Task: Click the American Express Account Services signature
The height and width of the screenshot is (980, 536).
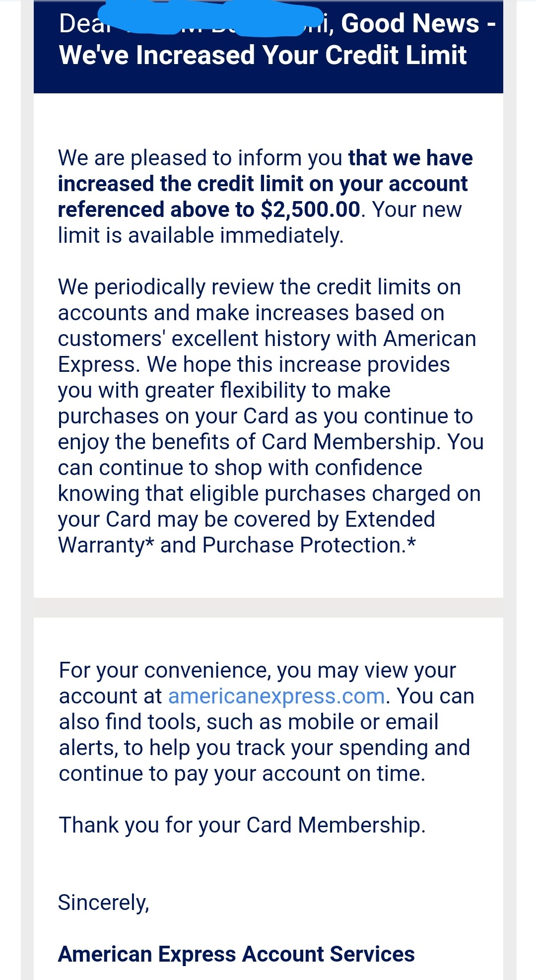Action: coord(236,954)
